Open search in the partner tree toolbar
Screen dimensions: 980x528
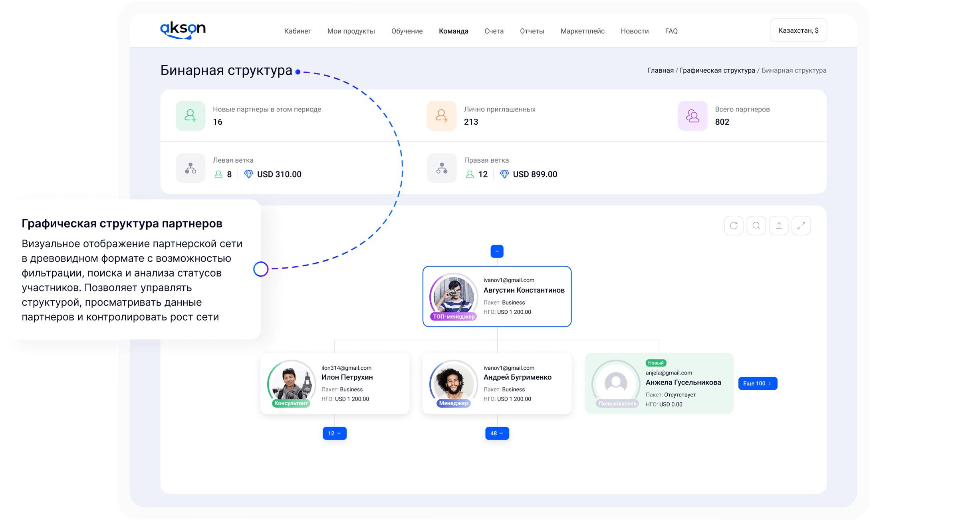click(756, 226)
